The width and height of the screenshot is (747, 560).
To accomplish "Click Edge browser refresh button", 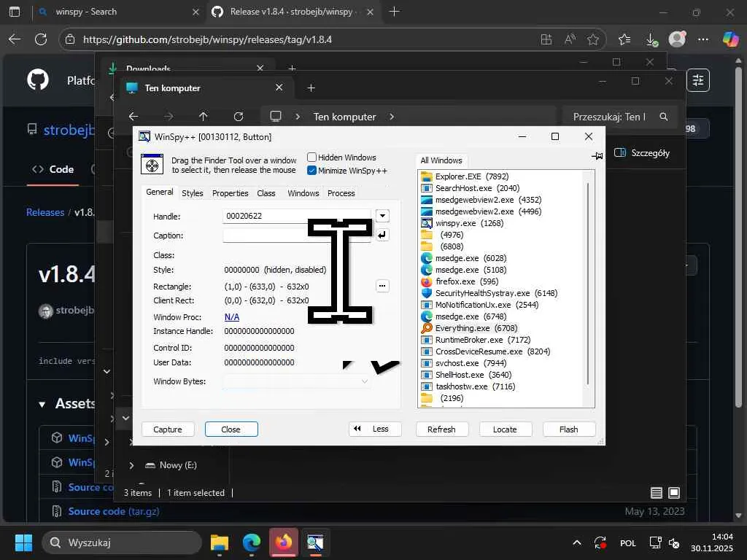I will (41, 39).
